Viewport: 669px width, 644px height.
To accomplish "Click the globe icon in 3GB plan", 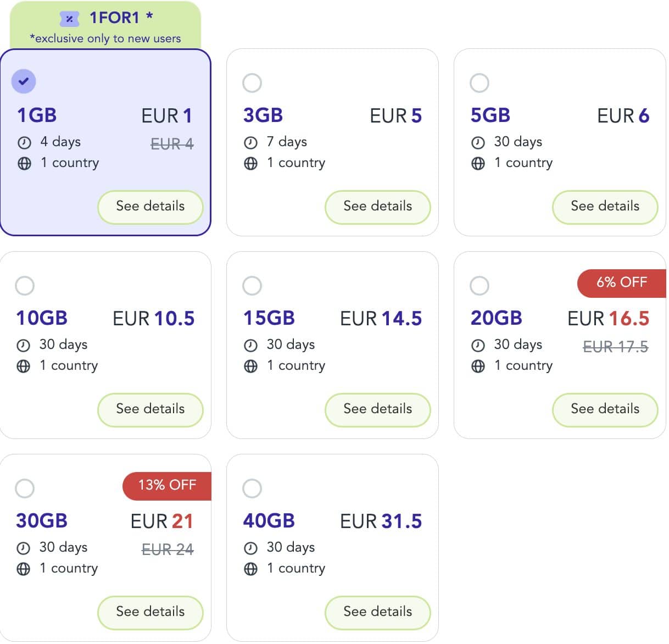I will pyautogui.click(x=250, y=164).
